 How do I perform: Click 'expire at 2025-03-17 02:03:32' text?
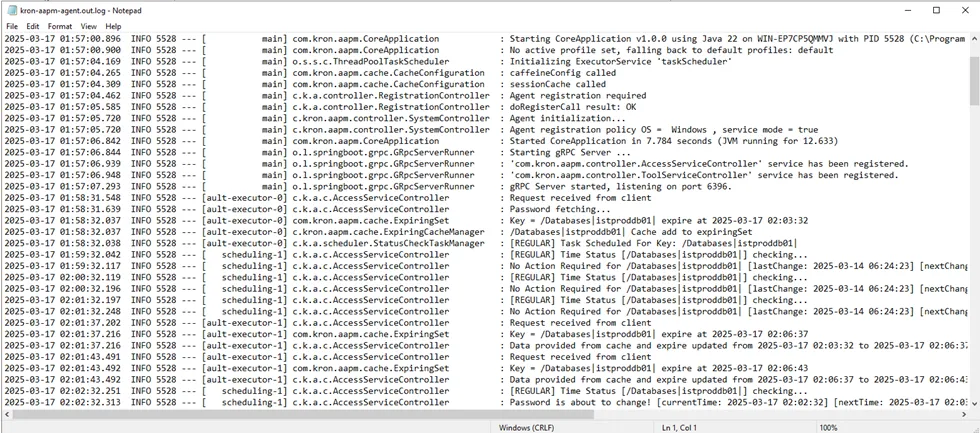(x=735, y=220)
